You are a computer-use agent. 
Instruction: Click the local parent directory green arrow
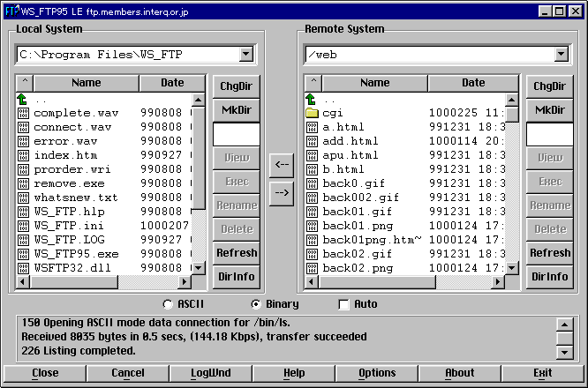click(x=22, y=100)
